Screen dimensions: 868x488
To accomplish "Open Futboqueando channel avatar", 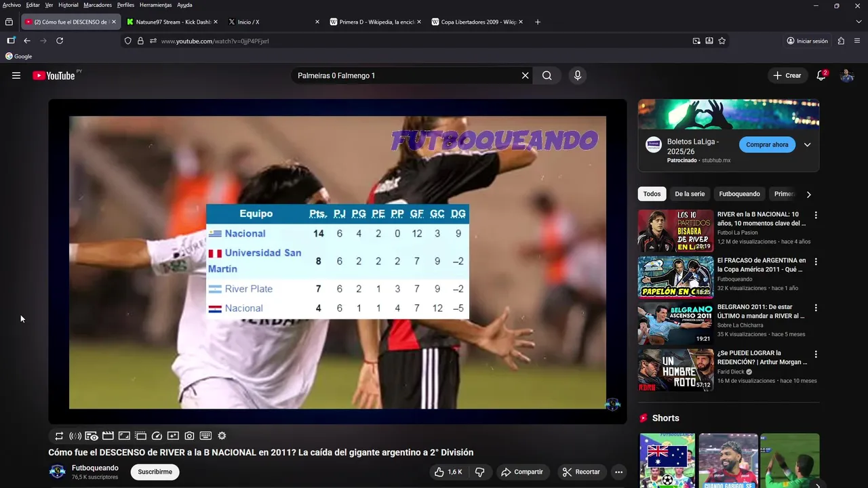I will pos(58,472).
